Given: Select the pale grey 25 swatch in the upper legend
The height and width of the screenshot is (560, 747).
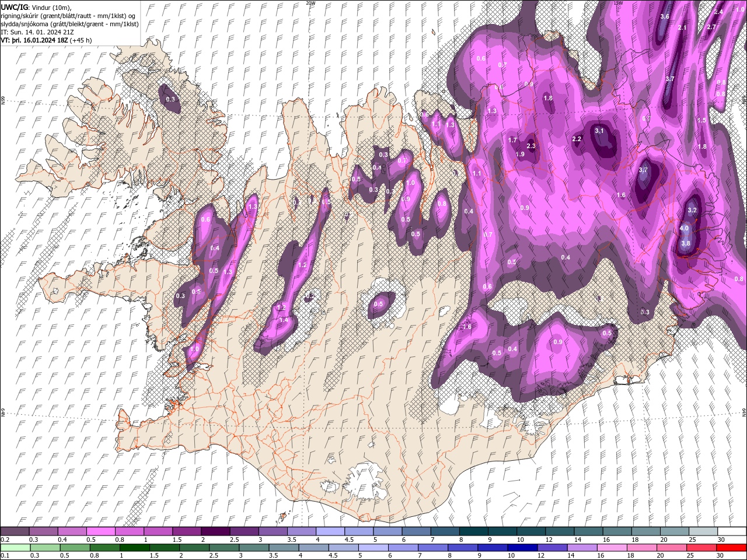Looking at the screenshot, I should click(703, 531).
